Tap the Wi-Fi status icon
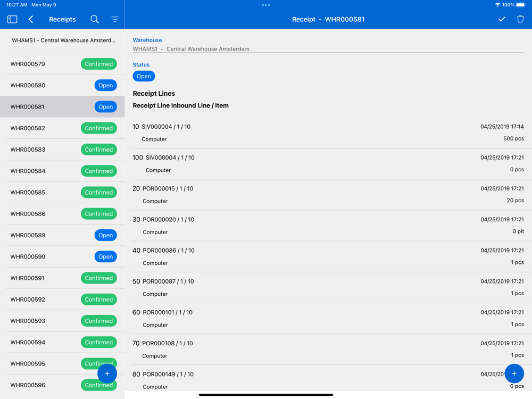 coord(497,5)
